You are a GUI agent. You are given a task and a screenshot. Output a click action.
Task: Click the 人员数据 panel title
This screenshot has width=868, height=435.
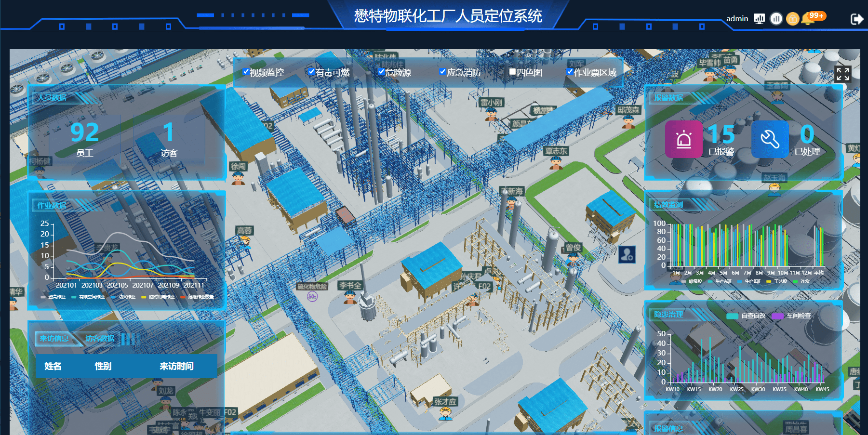pos(53,97)
